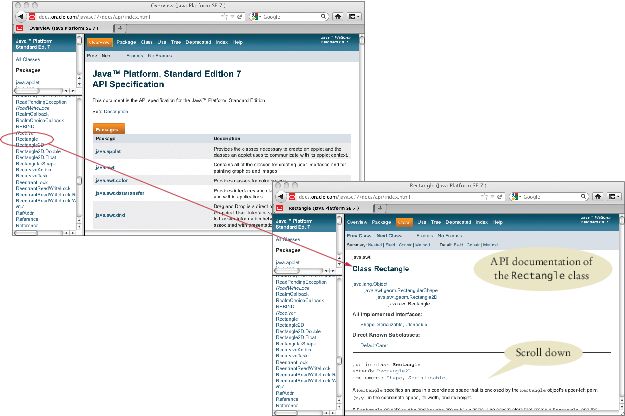Open Rectangle2D link in Rectangle window class list
Screen dimensions: 625x416
[290, 325]
